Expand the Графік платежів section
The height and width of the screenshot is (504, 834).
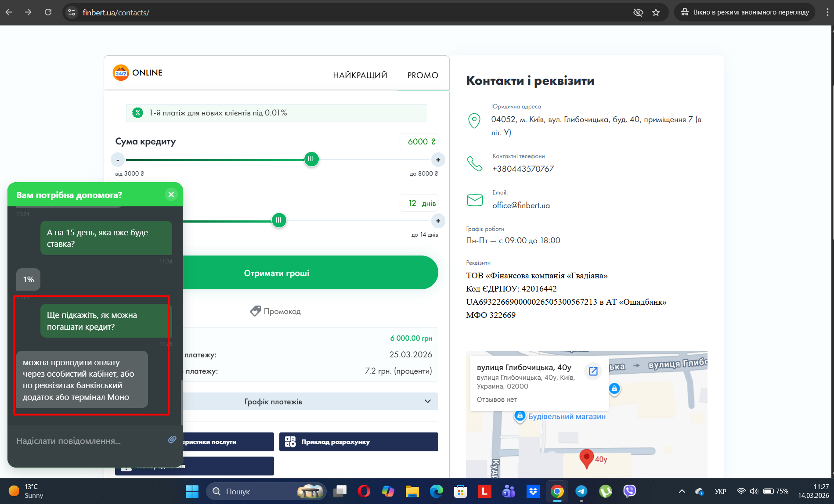[277, 401]
